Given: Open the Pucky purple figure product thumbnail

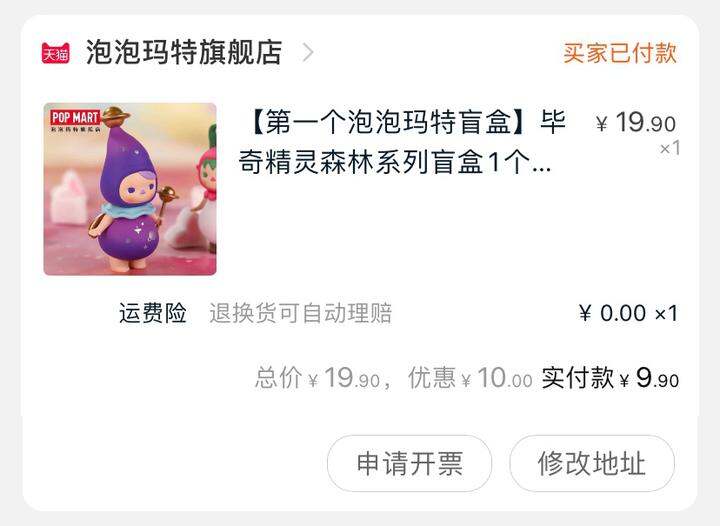Looking at the screenshot, I should point(130,189).
